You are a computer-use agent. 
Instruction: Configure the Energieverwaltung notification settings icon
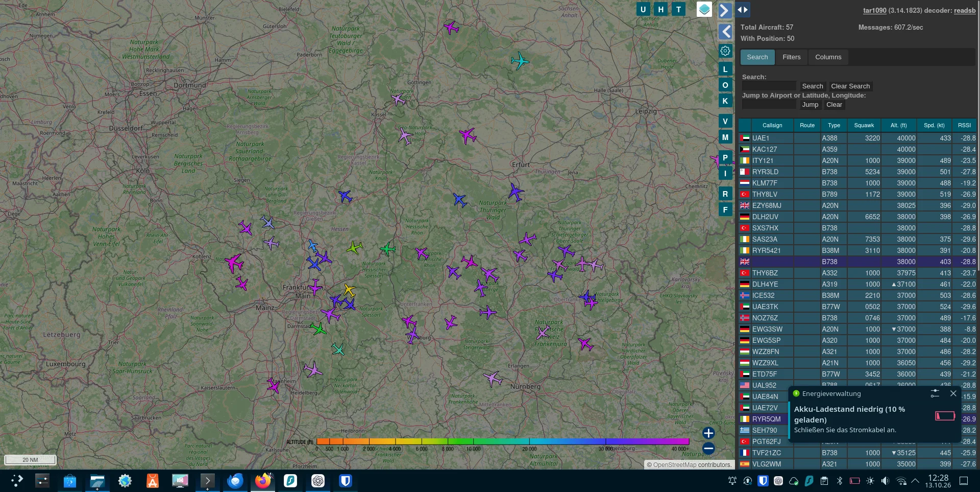tap(935, 393)
